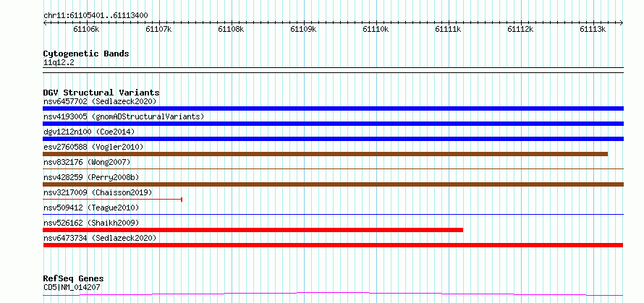Click the 61112k ruler tick label
The width and height of the screenshot is (644, 303).
pyautogui.click(x=520, y=29)
